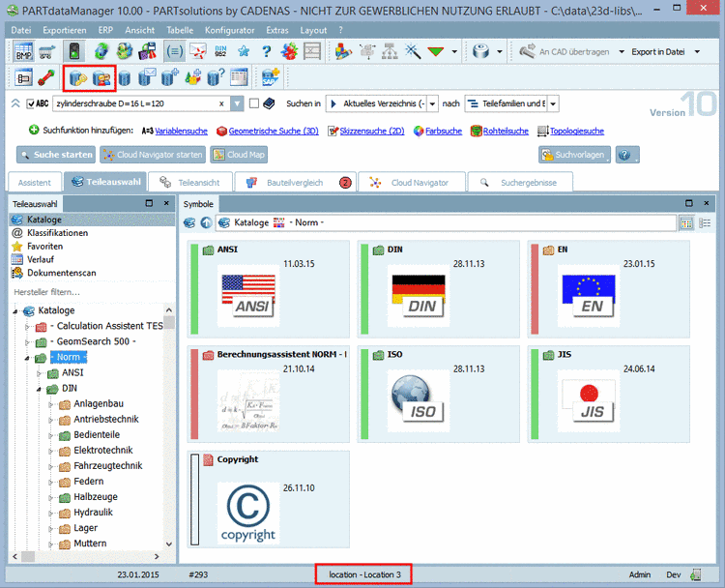Switch to the Bauteilvergleich tab
The height and width of the screenshot is (588, 725).
[295, 182]
